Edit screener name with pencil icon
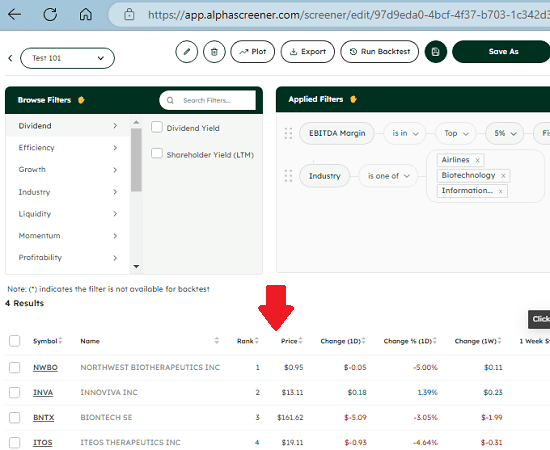 187,52
